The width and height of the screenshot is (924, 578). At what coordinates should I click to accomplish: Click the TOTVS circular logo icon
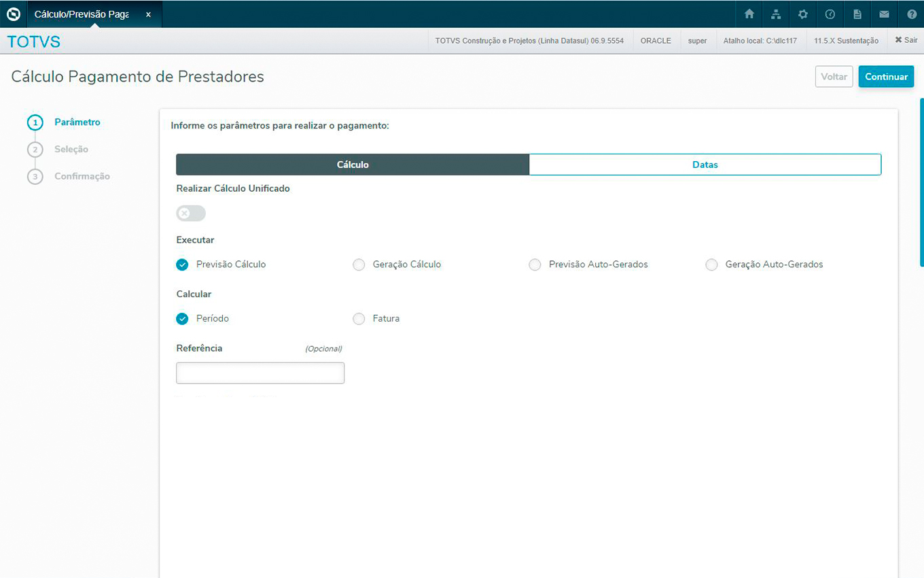(x=14, y=14)
